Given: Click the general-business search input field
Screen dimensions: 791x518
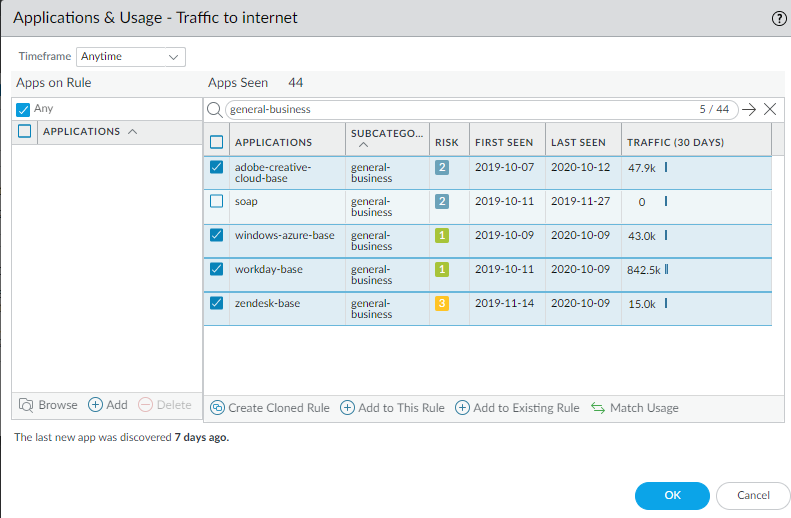Looking at the screenshot, I should pos(460,110).
